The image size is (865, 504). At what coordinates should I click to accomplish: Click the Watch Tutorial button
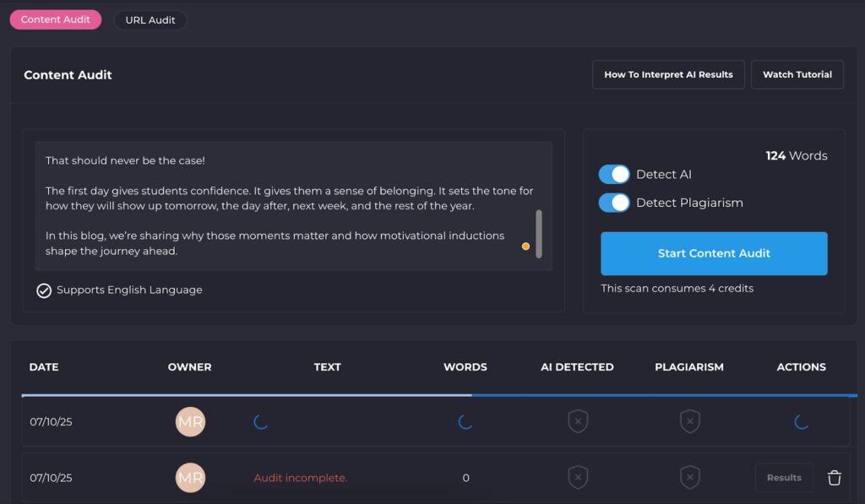797,74
